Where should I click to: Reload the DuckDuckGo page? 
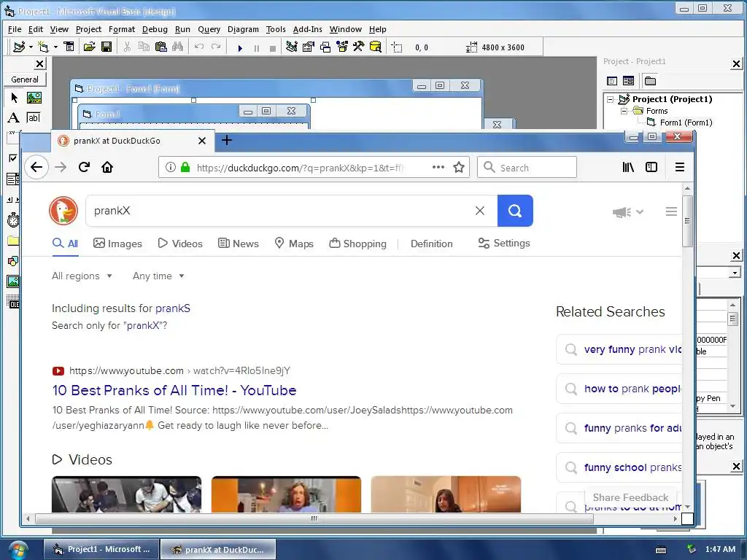tap(85, 167)
